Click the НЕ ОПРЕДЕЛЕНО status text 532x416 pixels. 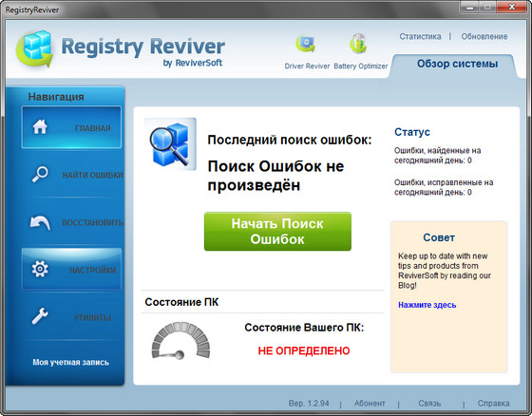pyautogui.click(x=304, y=350)
